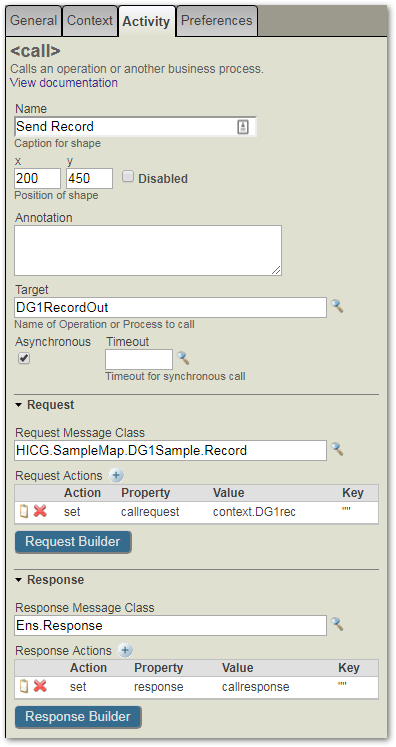This screenshot has width=396, height=747.
Task: Click the icon inside the Name field
Action: (243, 127)
